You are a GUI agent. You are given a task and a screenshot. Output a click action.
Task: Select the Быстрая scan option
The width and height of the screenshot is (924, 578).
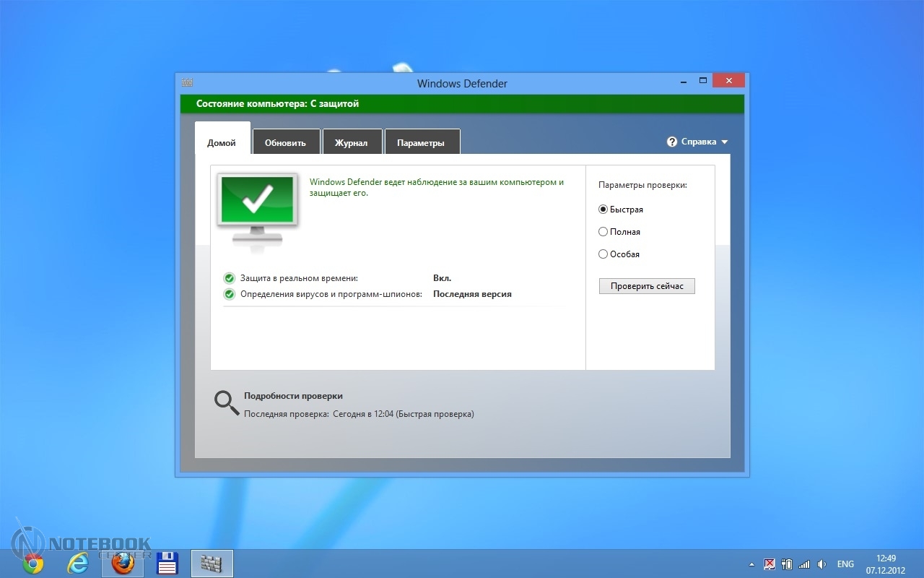point(603,210)
